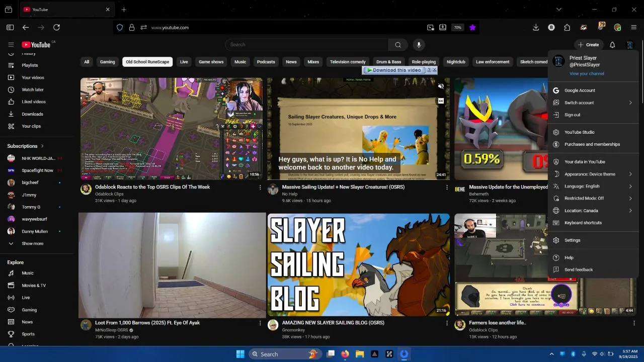The height and width of the screenshot is (362, 644).
Task: Open browser extensions puzzle icon
Action: click(567, 28)
